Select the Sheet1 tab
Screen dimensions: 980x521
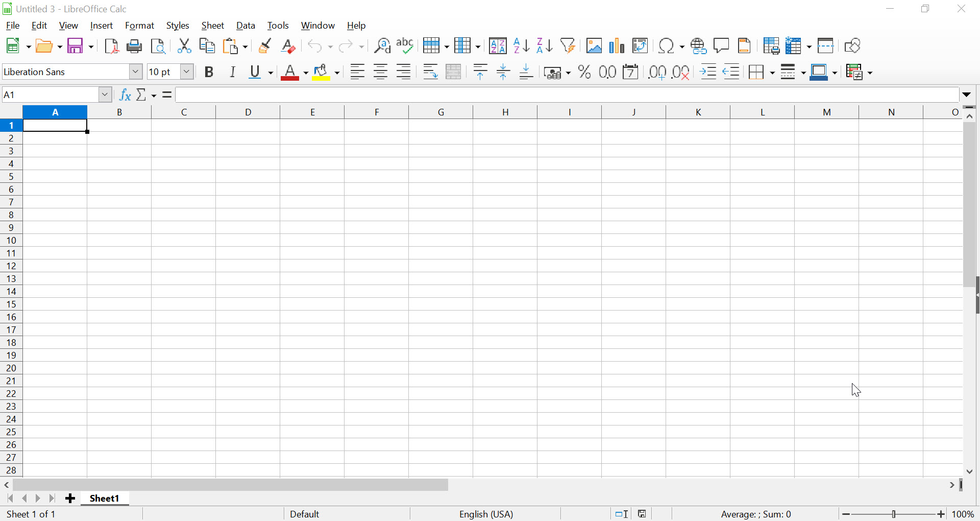point(105,499)
